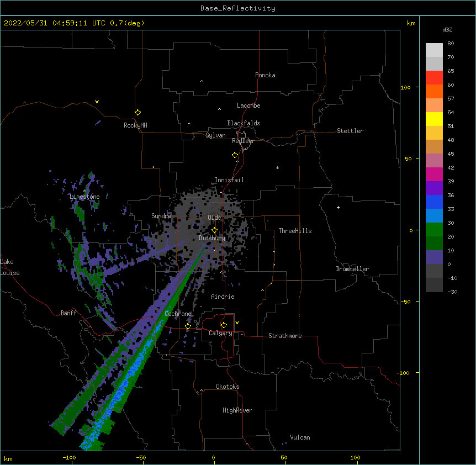Click the Stettler label

pos(350,131)
